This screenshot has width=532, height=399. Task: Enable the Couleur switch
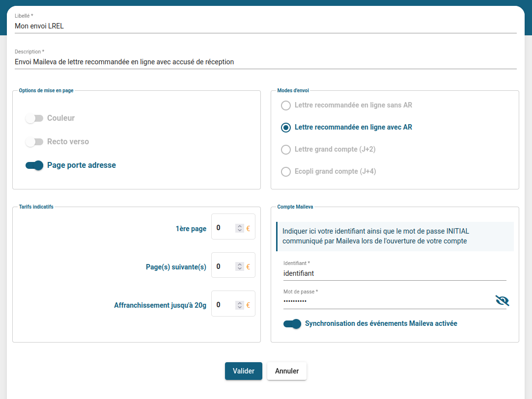tap(34, 118)
